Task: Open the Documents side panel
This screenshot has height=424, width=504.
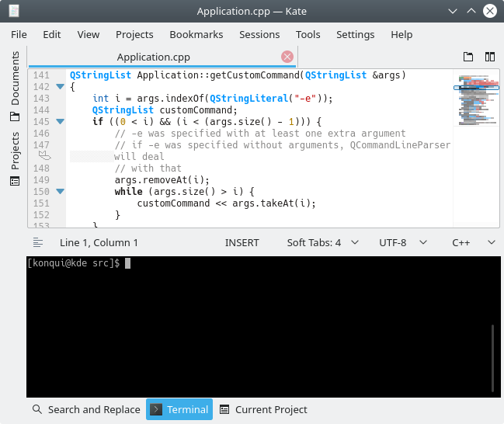Action: click(x=15, y=86)
